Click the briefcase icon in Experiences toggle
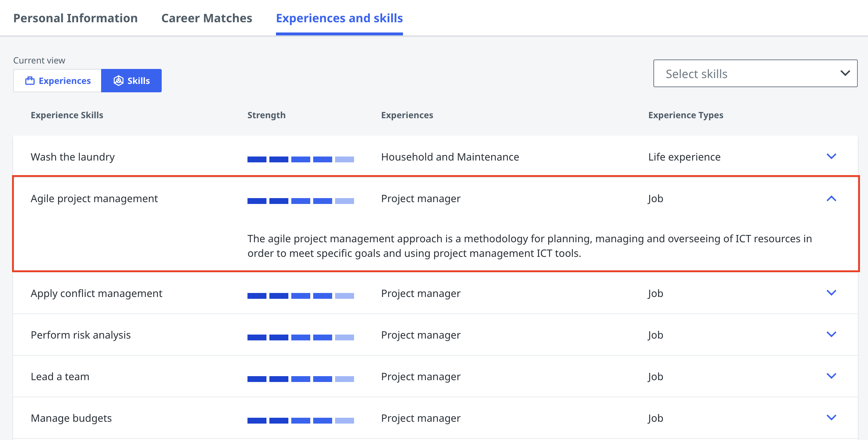This screenshot has width=868, height=440. coord(30,81)
